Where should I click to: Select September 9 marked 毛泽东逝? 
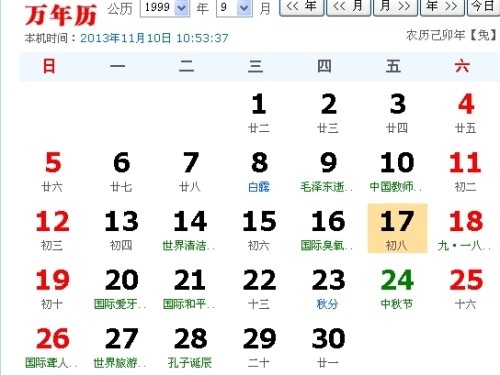coord(328,171)
